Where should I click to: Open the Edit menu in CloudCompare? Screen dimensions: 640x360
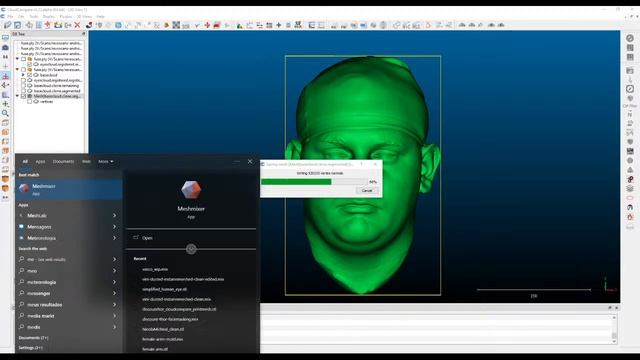pos(21,17)
